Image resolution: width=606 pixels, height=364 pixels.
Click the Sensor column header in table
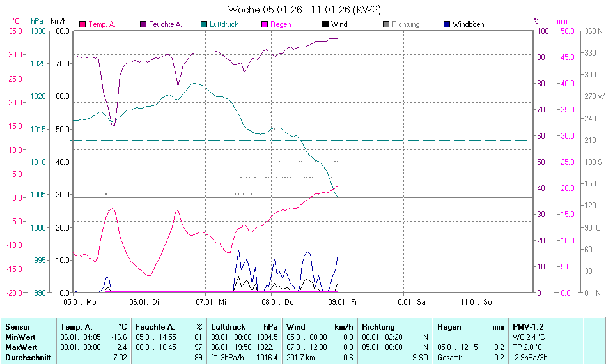[x=17, y=327]
